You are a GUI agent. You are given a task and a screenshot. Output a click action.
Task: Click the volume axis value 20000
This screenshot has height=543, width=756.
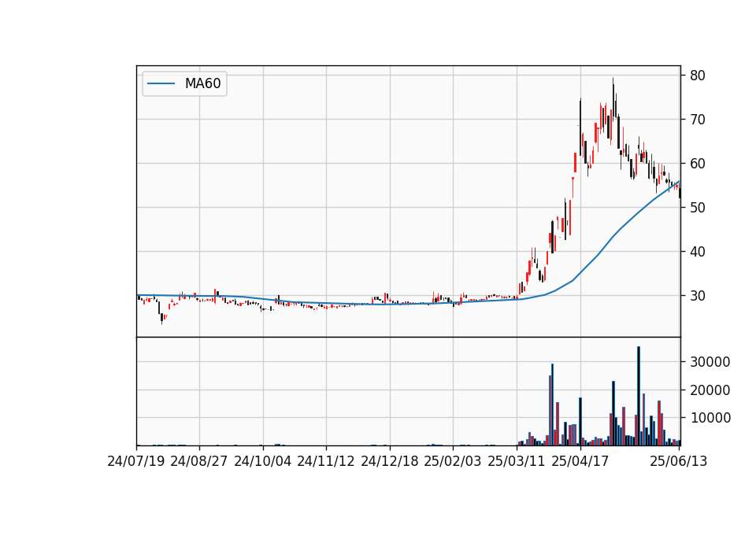710,390
